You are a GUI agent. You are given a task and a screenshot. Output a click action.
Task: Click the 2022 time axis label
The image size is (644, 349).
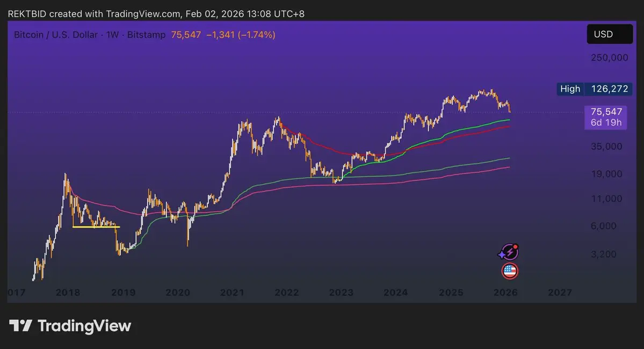[x=287, y=292]
